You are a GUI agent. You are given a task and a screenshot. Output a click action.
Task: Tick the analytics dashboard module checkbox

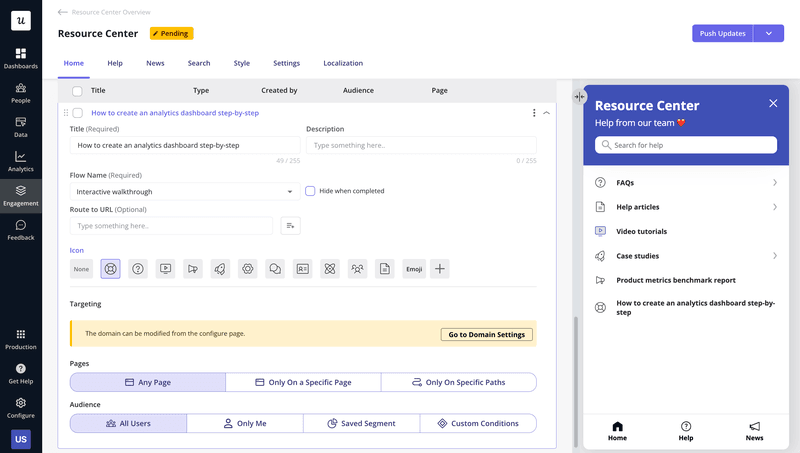pos(77,113)
